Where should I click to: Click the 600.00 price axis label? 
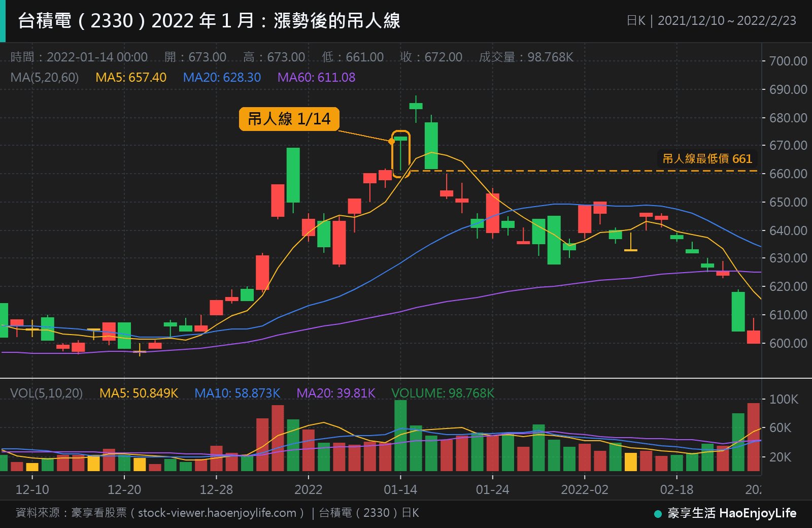(x=788, y=344)
